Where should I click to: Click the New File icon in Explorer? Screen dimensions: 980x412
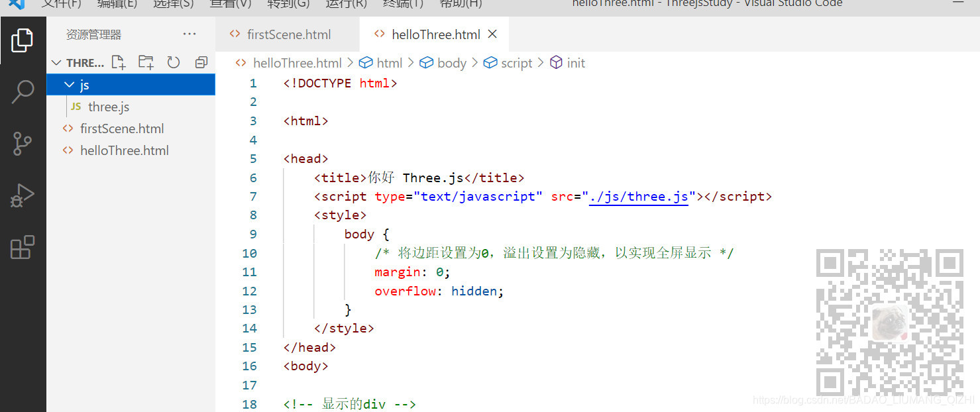click(x=119, y=62)
